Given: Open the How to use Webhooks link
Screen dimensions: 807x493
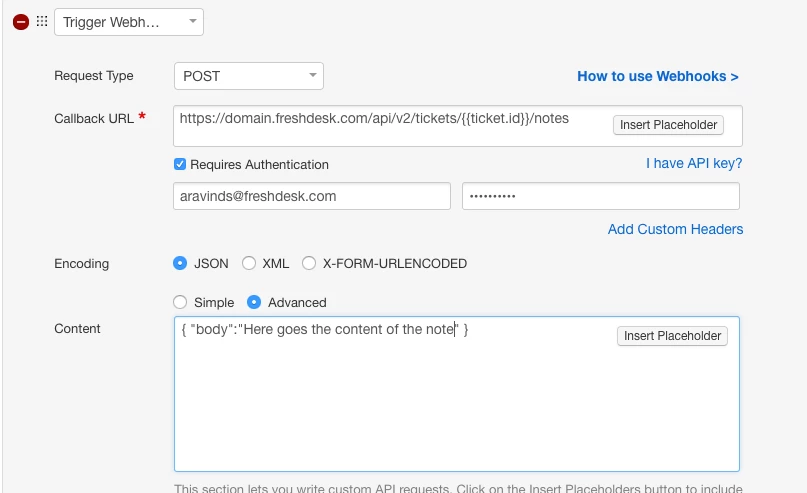Looking at the screenshot, I should (658, 77).
